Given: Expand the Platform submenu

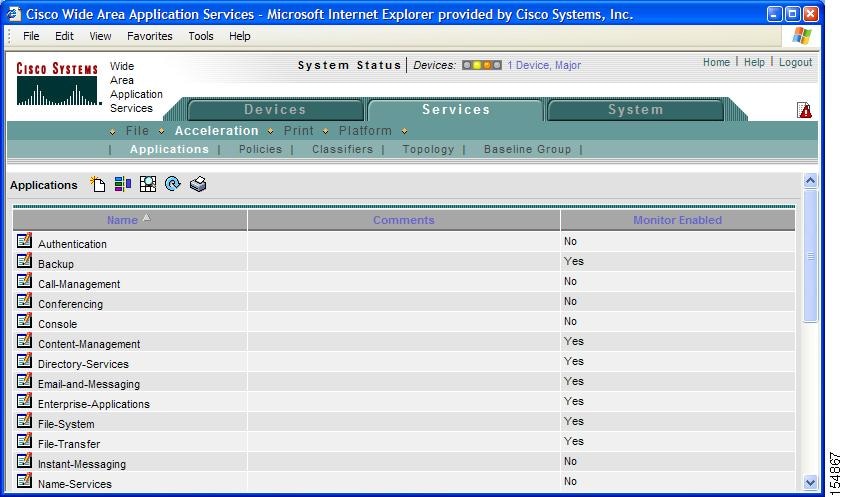Looking at the screenshot, I should (365, 130).
